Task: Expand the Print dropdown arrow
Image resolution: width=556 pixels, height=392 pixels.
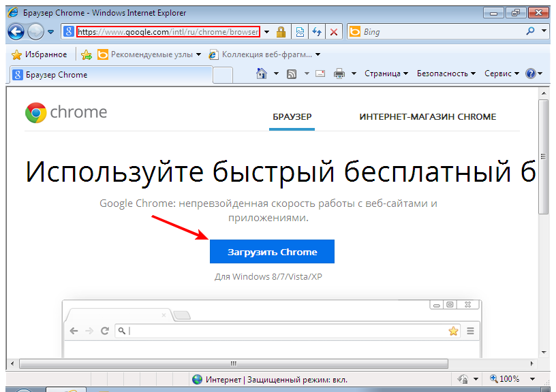Action: [354, 73]
